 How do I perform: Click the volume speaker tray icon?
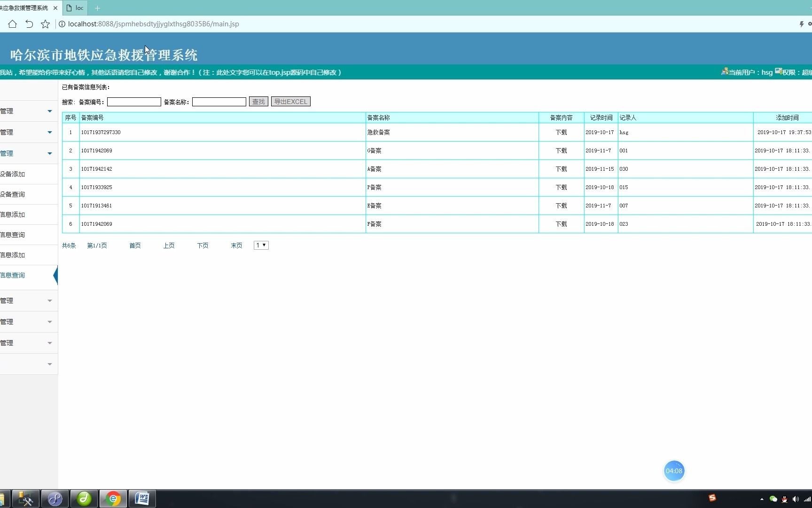pos(795,499)
